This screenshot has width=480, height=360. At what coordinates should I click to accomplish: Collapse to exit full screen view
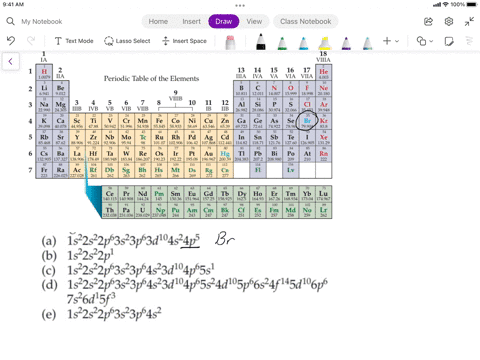pyautogui.click(x=469, y=22)
